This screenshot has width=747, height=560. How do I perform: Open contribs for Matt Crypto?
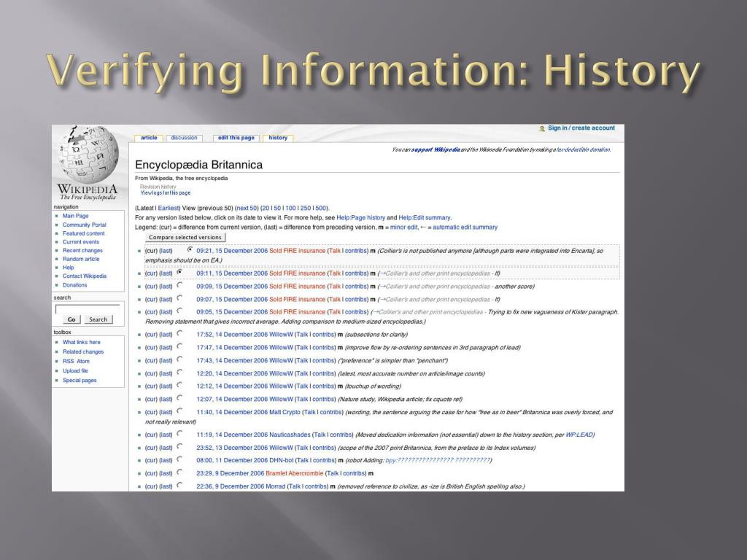coord(329,412)
